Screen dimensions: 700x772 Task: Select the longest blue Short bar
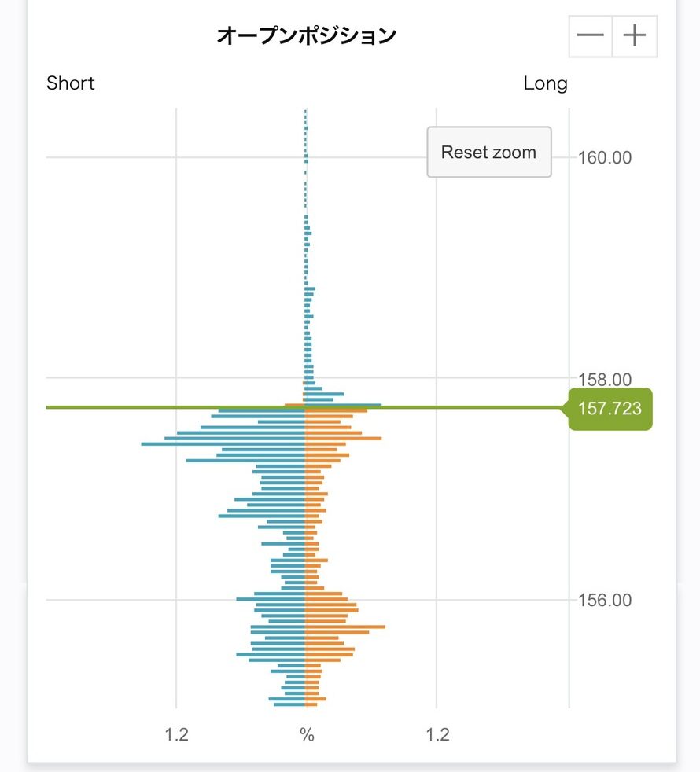pyautogui.click(x=223, y=444)
